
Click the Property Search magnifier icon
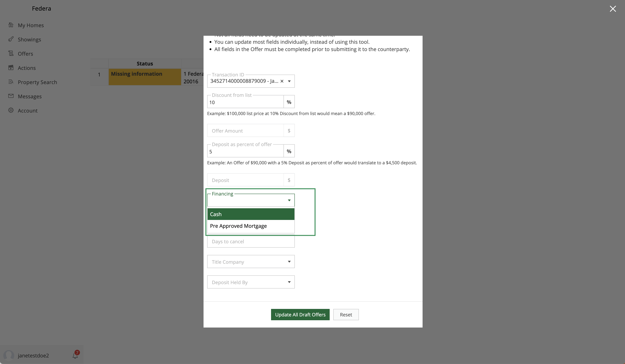[x=11, y=82]
